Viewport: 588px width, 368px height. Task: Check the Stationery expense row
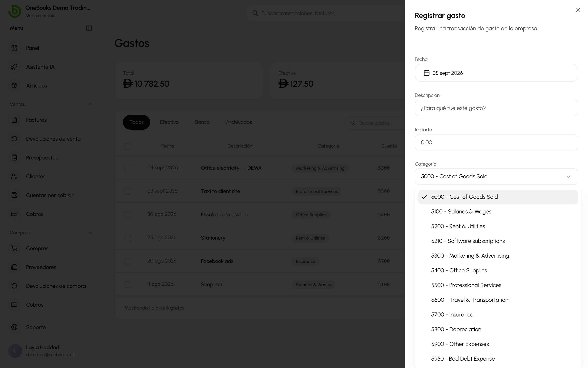coord(128,238)
